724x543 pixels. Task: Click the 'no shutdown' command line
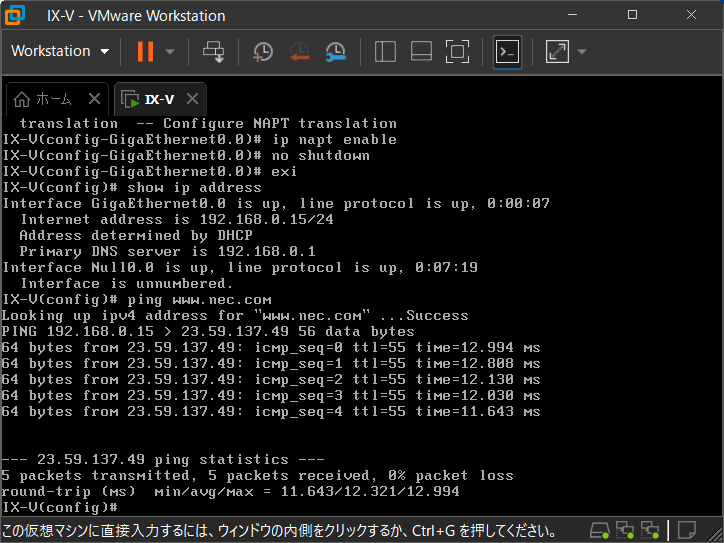[x=186, y=156]
